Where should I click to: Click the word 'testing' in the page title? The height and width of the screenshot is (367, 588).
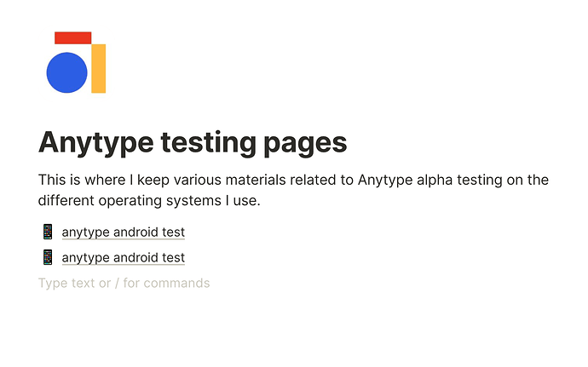tap(209, 143)
